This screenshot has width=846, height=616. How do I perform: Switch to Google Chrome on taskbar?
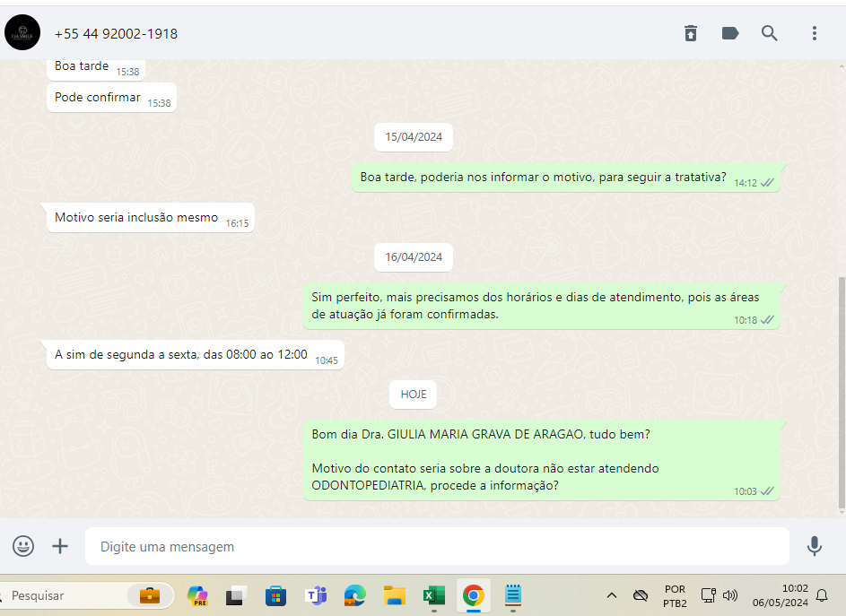tap(473, 595)
